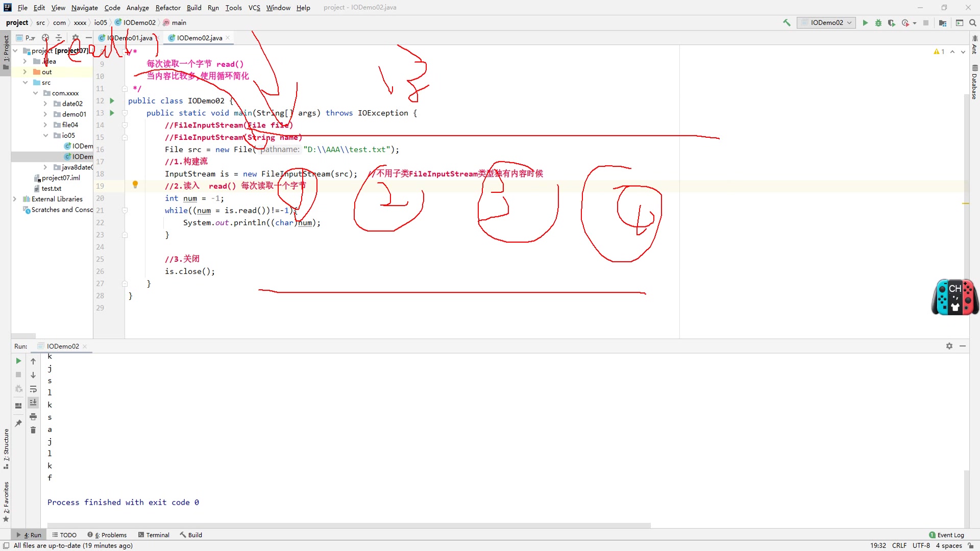The image size is (980, 551).
Task: Open the Terminal tool window button
Action: 154,535
